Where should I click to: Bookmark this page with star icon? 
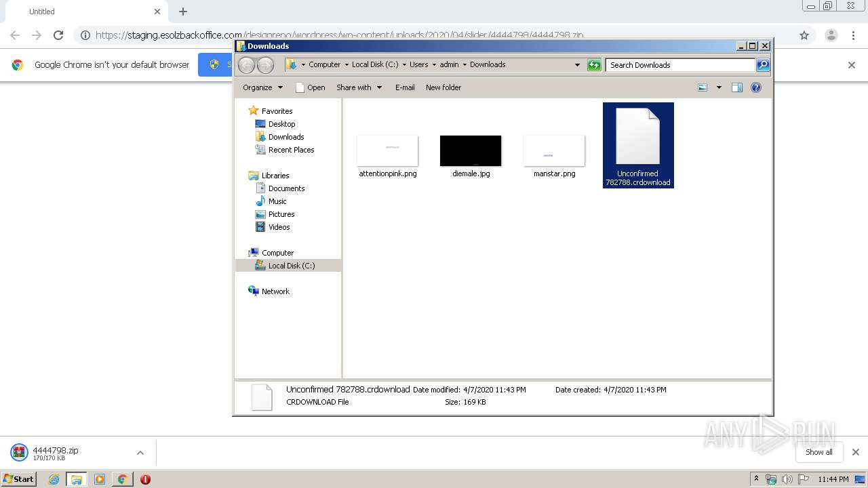804,35
